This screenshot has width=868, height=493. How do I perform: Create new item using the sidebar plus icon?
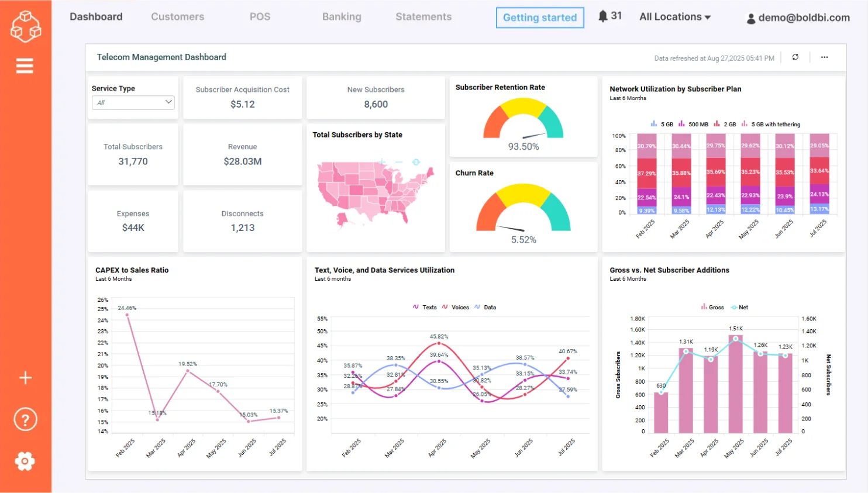point(25,378)
